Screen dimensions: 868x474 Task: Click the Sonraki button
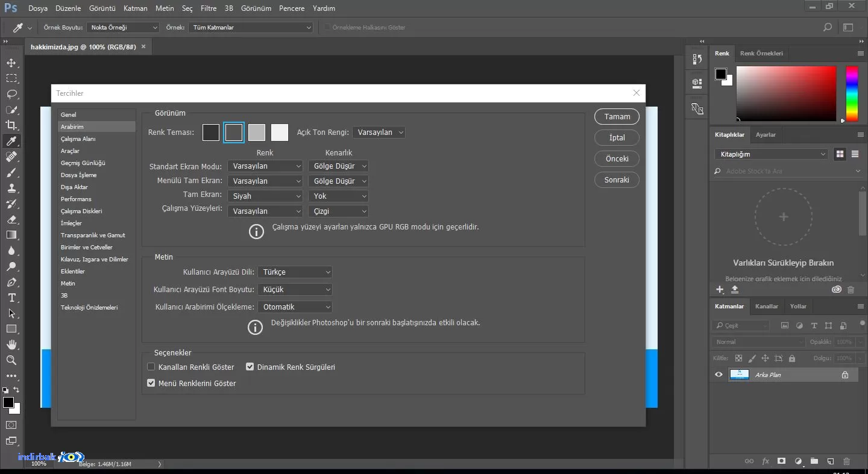pos(617,180)
